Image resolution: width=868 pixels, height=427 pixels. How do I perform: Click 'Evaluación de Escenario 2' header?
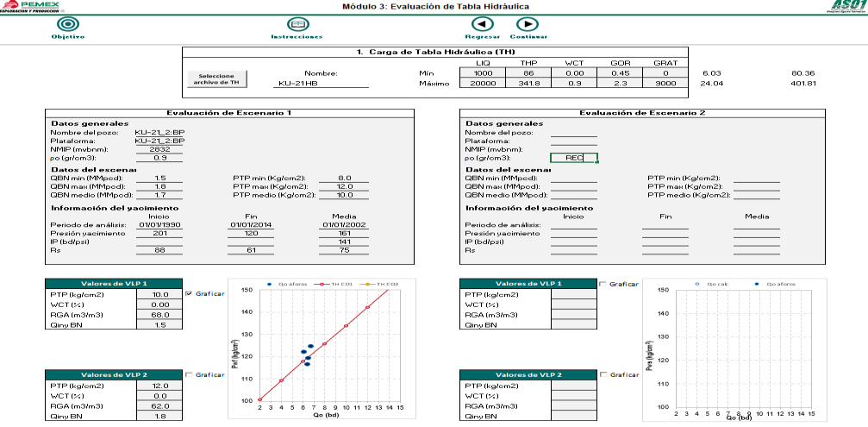tap(642, 113)
